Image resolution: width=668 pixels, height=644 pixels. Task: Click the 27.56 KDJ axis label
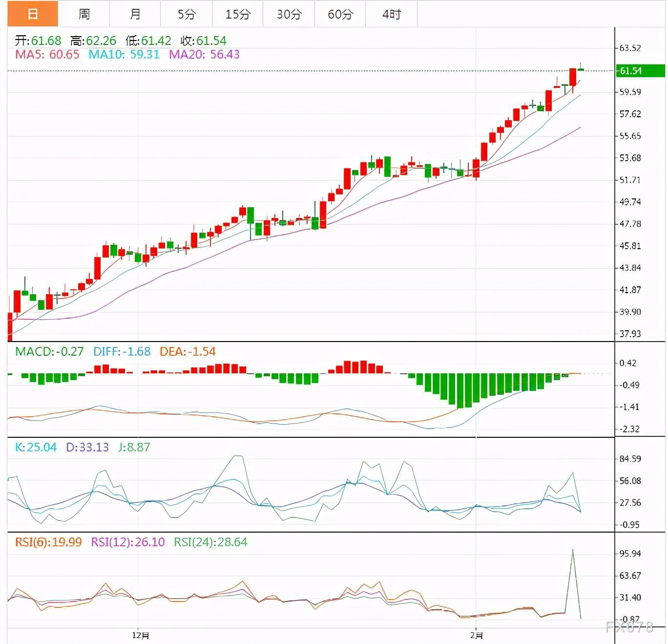click(630, 503)
